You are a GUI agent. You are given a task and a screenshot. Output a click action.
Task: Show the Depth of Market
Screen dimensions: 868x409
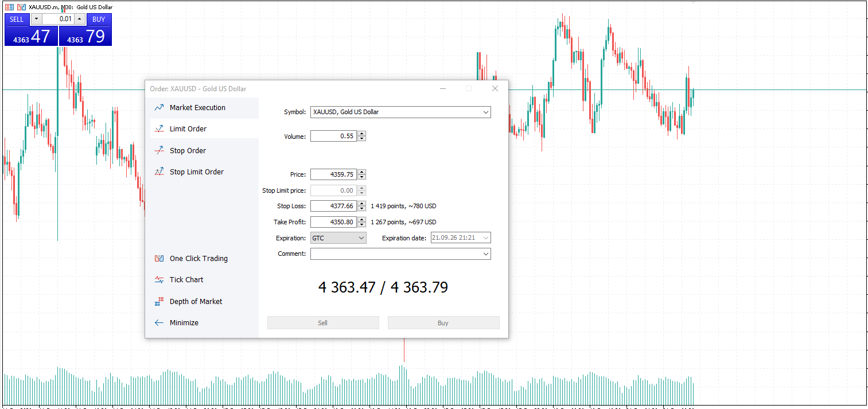196,301
